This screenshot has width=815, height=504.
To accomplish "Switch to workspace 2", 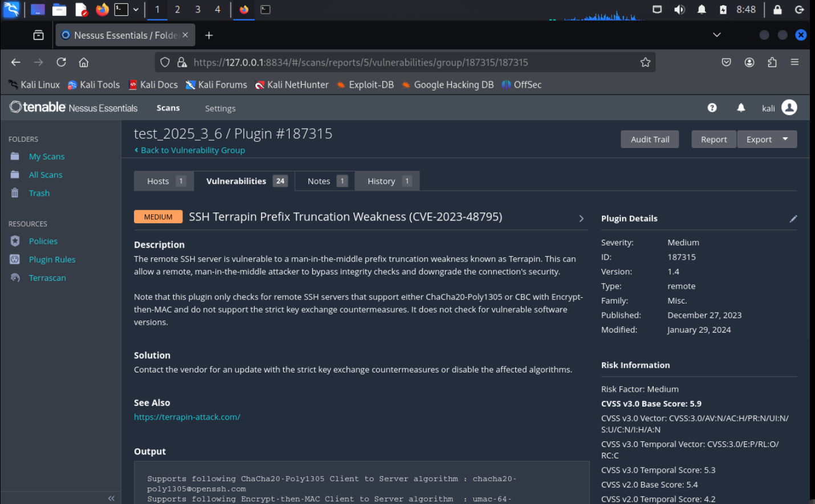I will click(177, 10).
